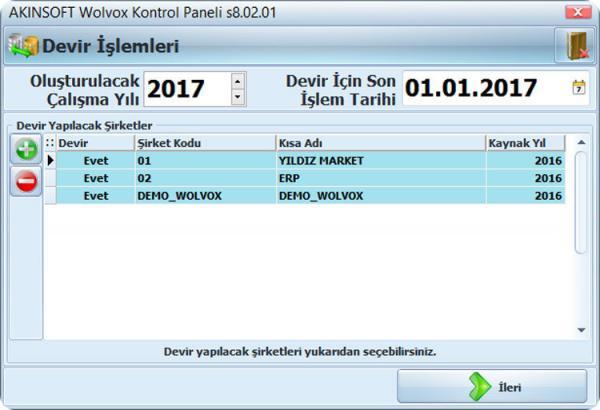
Task: Click the company list vertical scrollbar thumb
Action: tap(581, 202)
